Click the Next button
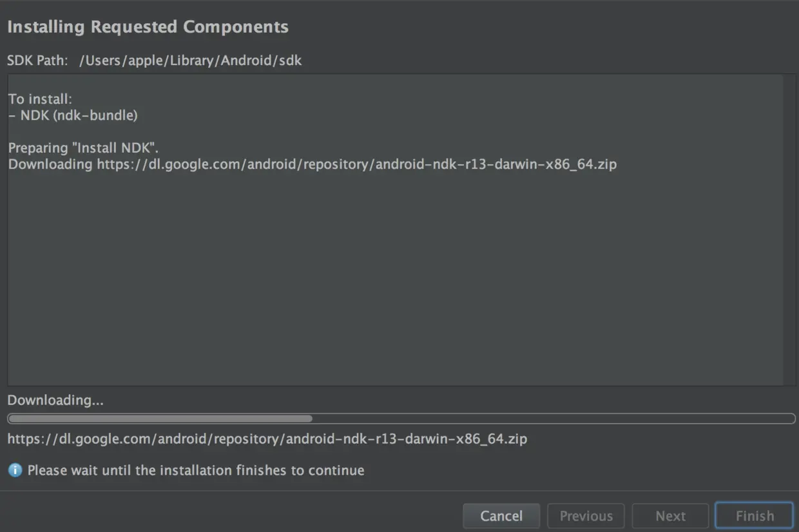 point(670,516)
